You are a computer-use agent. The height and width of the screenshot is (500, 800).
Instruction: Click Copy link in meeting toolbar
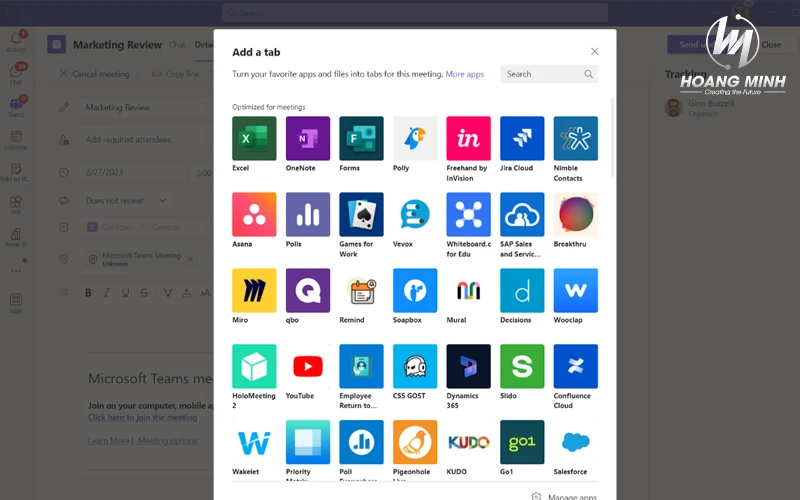click(176, 74)
